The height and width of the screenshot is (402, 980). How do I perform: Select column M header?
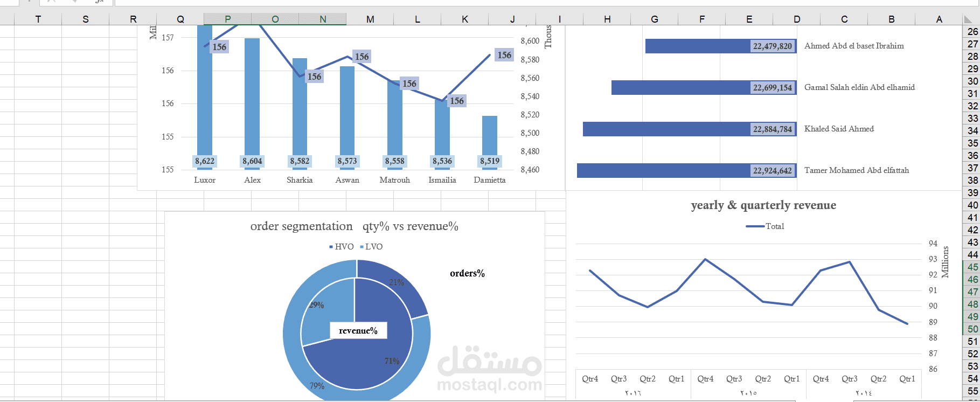[370, 19]
